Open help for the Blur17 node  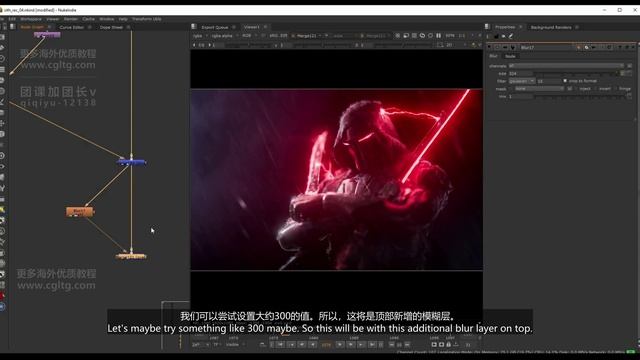click(x=620, y=47)
